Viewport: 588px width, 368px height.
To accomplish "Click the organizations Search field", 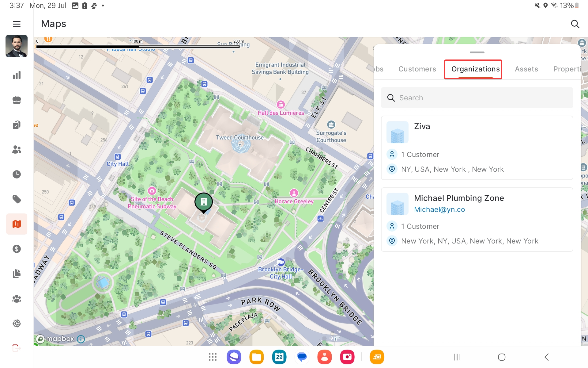I will [477, 98].
